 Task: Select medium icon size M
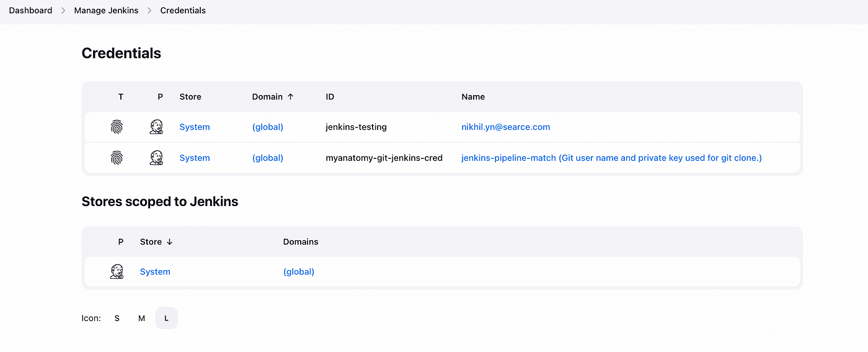click(142, 318)
